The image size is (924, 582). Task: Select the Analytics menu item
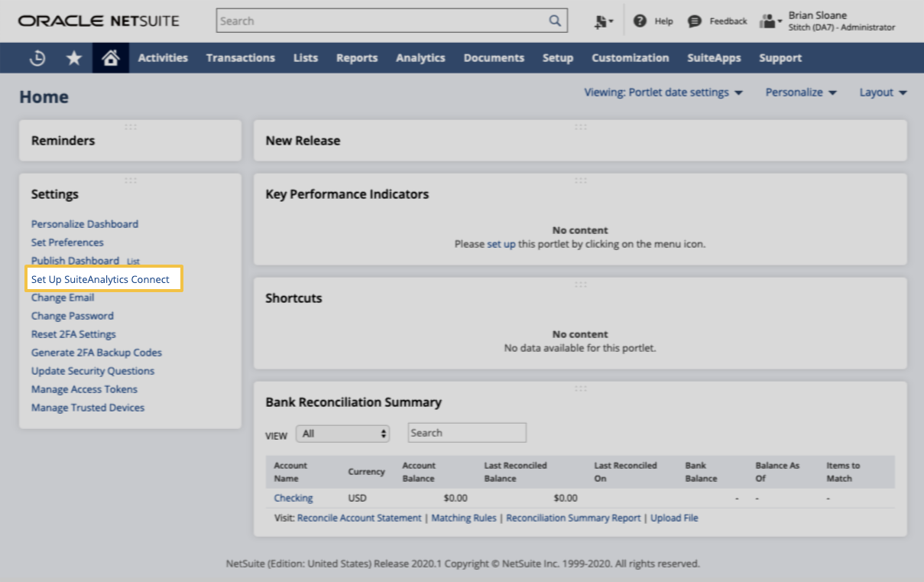[420, 57]
